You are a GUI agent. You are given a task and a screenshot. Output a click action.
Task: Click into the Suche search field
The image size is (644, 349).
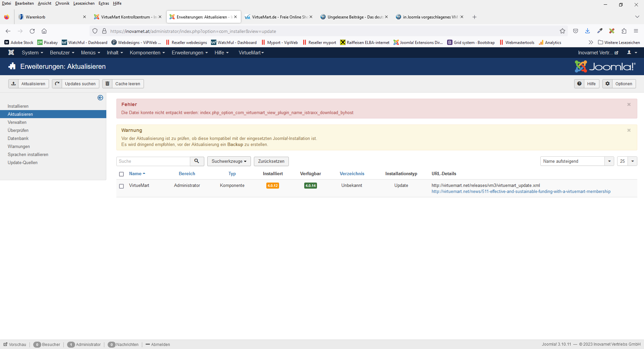153,161
